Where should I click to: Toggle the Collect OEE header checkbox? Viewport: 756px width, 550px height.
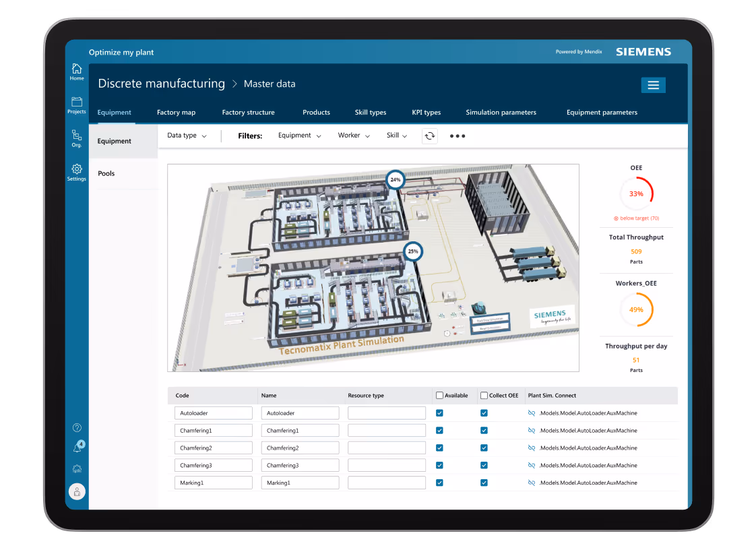click(484, 396)
